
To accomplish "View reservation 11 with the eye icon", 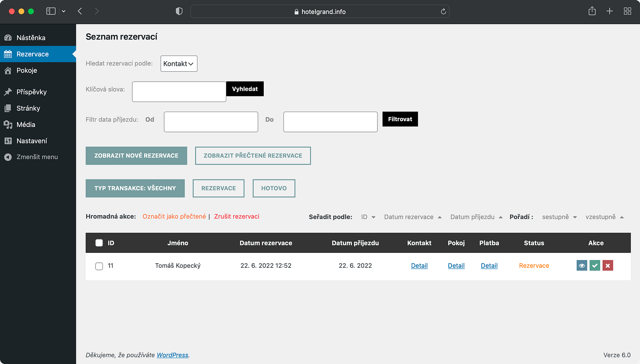I will click(582, 266).
